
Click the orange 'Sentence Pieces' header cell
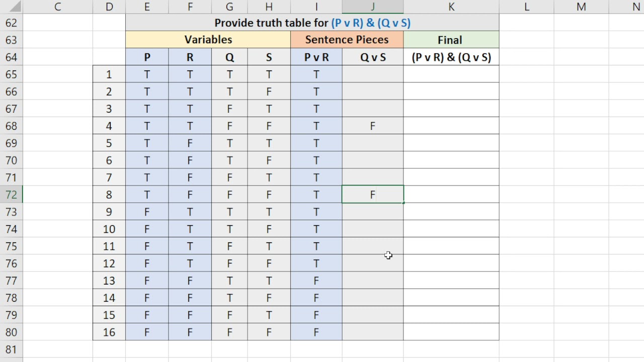(x=347, y=40)
